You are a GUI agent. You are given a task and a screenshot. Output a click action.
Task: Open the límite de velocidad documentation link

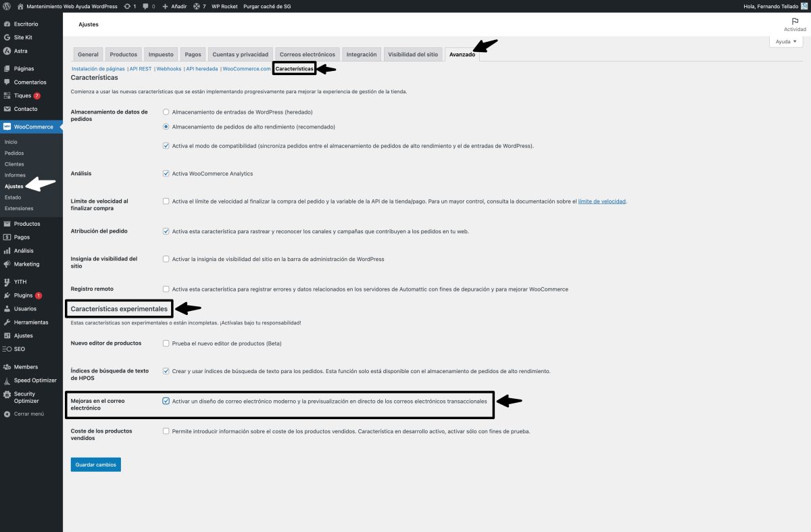pyautogui.click(x=602, y=201)
